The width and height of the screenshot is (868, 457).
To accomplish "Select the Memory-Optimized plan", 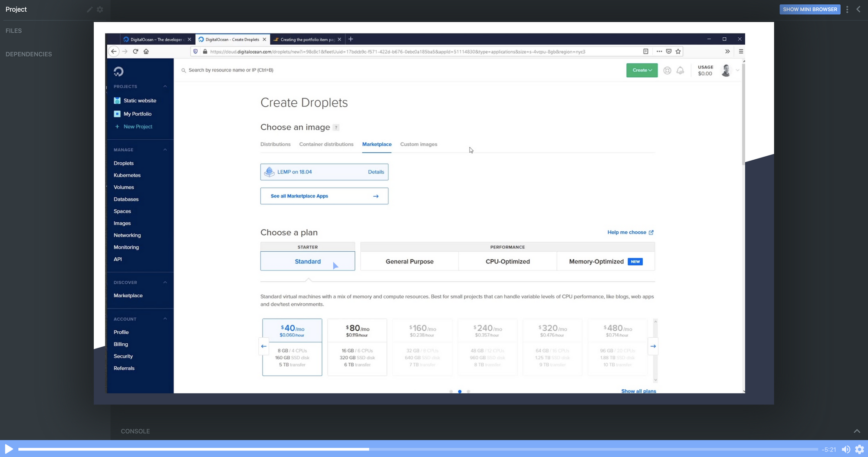I will pos(606,261).
